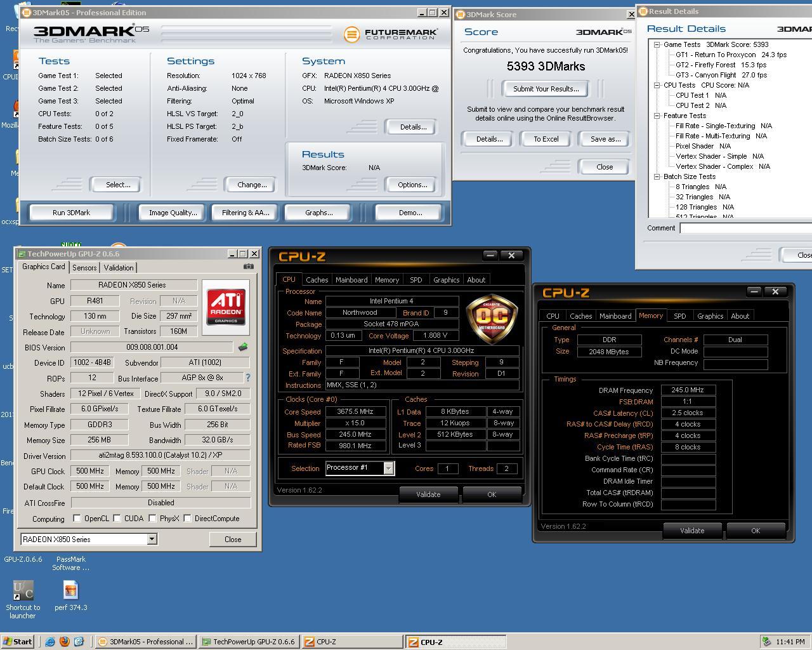Screen dimensions: 812x650
Task: Click the Run 3DMark button
Action: point(71,213)
